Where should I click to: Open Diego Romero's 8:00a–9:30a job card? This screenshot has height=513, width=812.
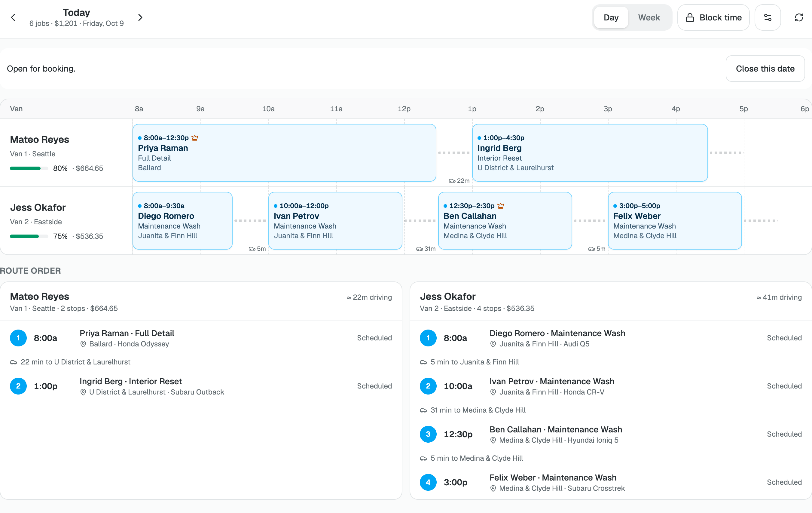pyautogui.click(x=182, y=221)
